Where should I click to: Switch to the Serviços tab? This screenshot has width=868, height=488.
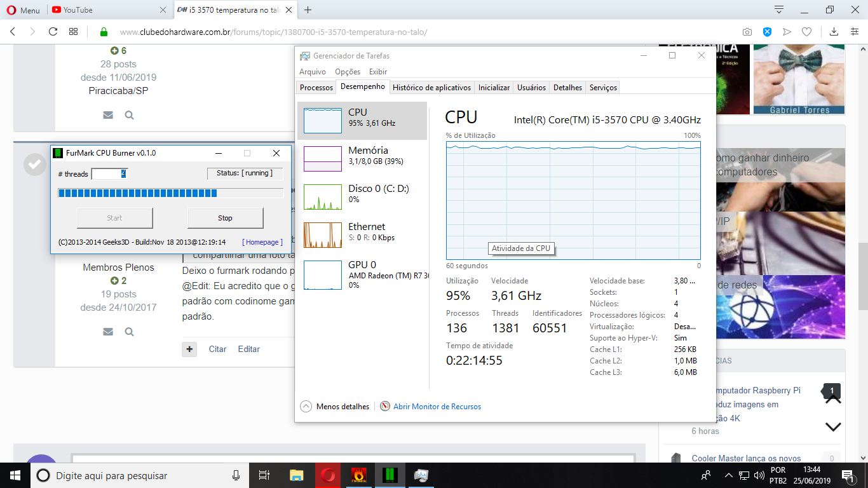coord(603,88)
